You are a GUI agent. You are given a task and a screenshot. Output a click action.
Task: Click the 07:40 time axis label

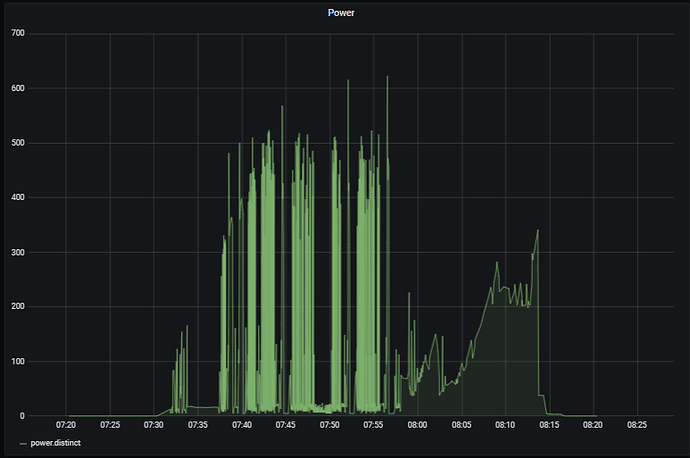242,425
